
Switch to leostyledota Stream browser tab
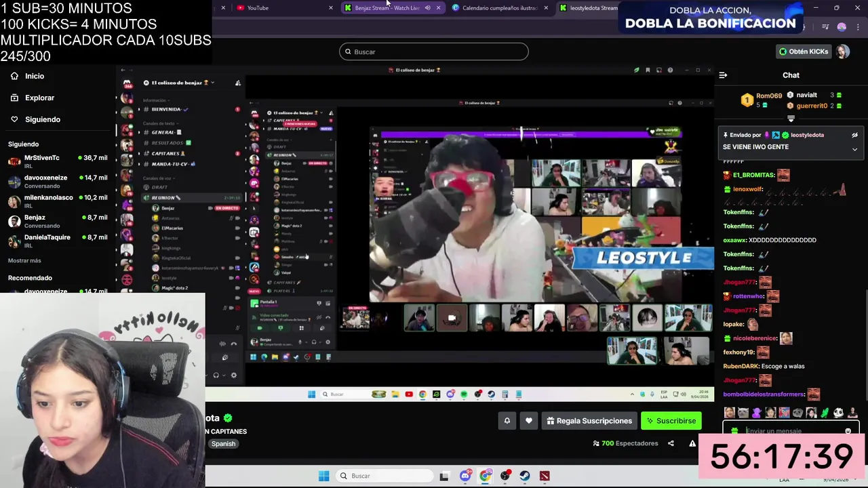[x=590, y=7]
